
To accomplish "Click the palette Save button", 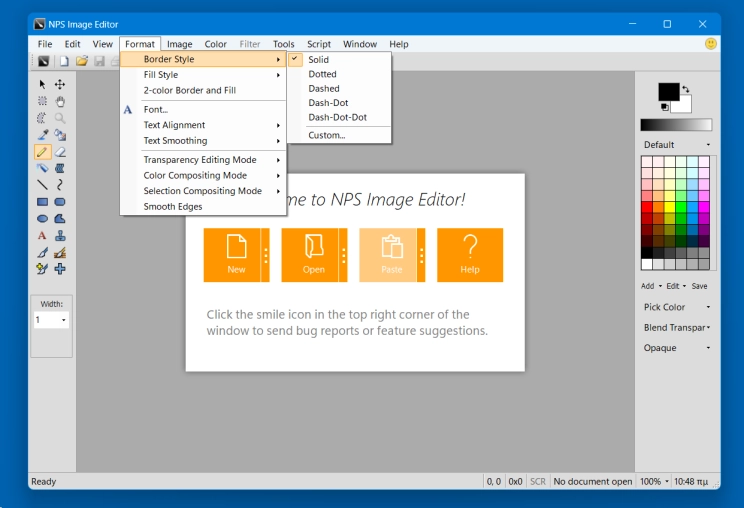I will 699,286.
